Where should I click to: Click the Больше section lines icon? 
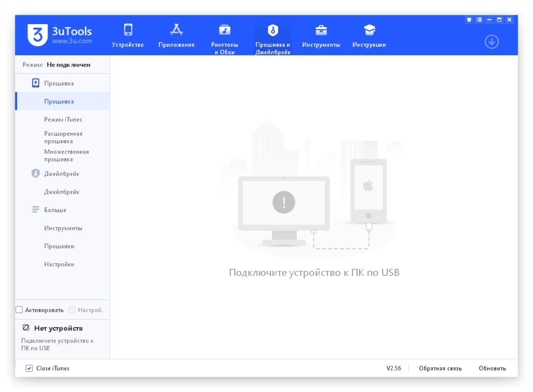tap(36, 210)
